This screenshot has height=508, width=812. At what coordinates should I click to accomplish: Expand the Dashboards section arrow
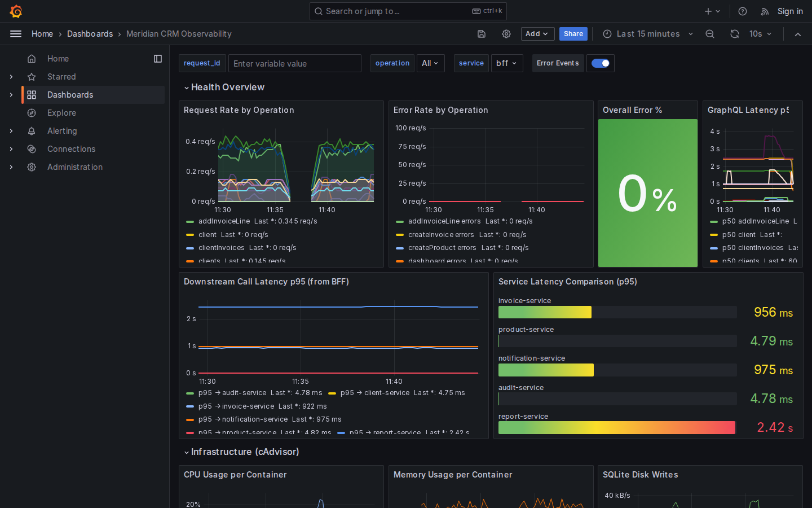(x=11, y=95)
